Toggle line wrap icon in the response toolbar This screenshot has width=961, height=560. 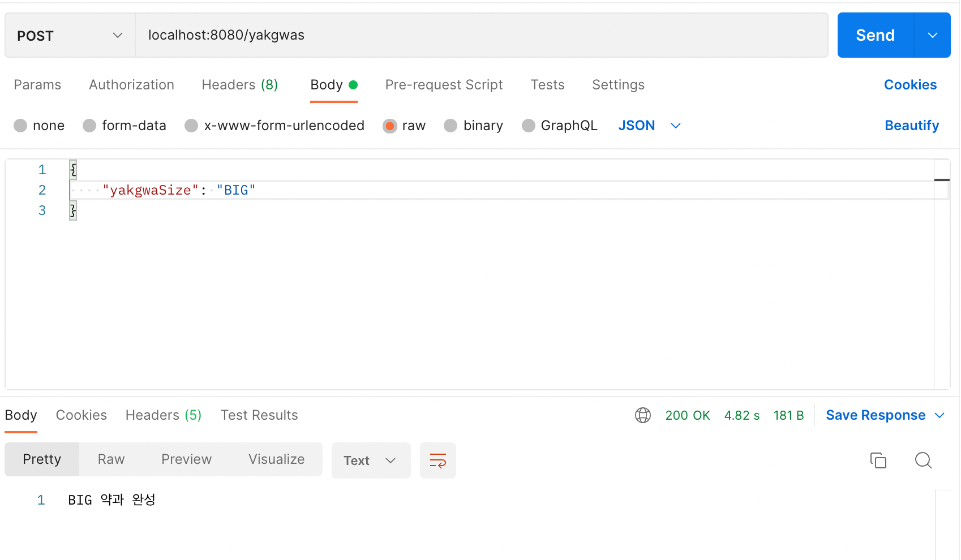438,460
